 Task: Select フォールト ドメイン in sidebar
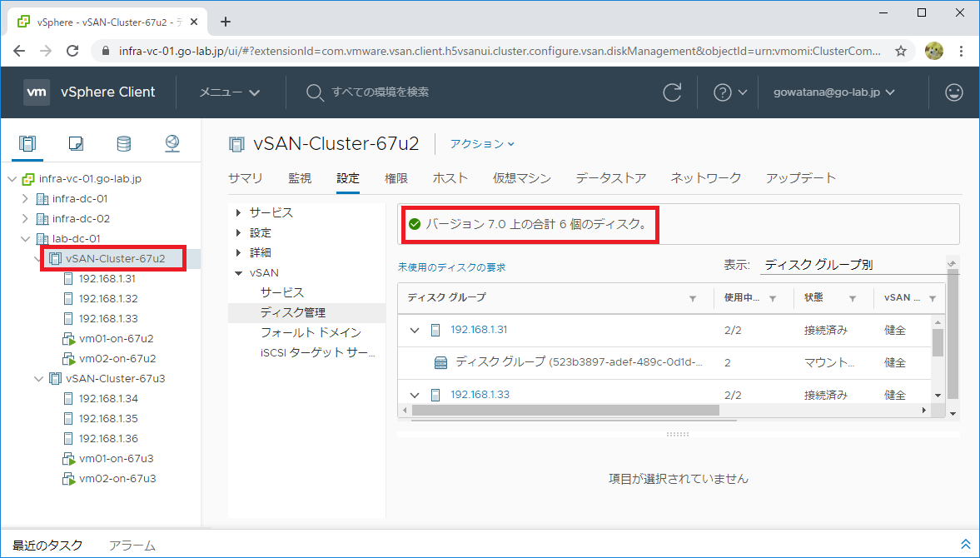coord(311,332)
